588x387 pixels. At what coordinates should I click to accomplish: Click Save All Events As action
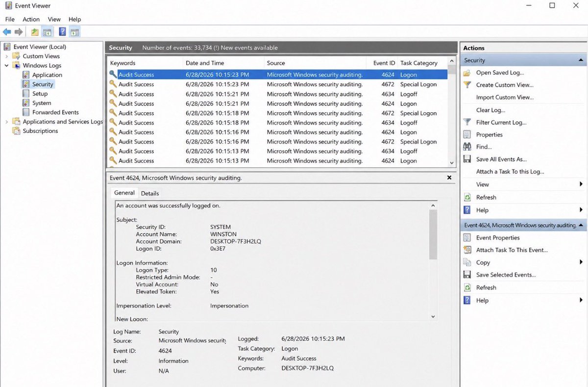point(501,159)
